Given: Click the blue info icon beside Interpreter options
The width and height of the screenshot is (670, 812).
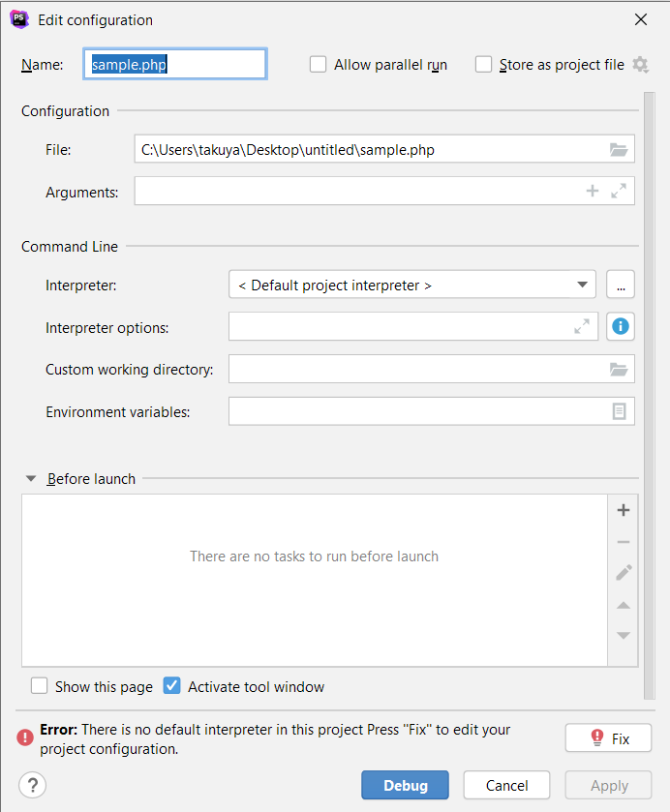Looking at the screenshot, I should 621,327.
